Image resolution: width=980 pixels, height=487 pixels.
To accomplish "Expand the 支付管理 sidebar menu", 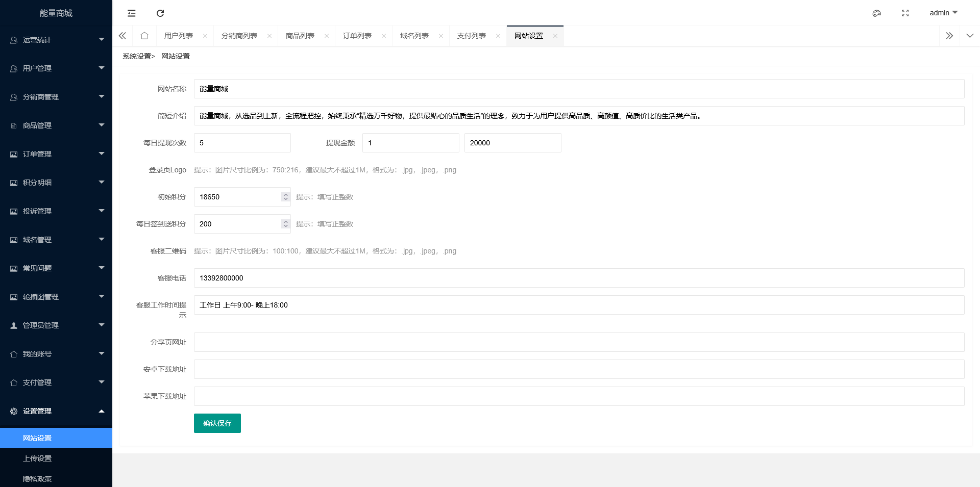I will click(x=56, y=382).
